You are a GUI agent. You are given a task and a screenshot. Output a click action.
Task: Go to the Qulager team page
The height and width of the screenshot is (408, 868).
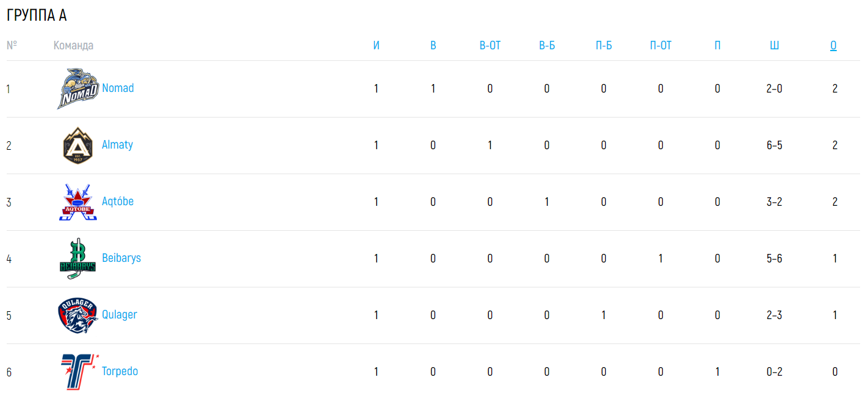point(119,315)
